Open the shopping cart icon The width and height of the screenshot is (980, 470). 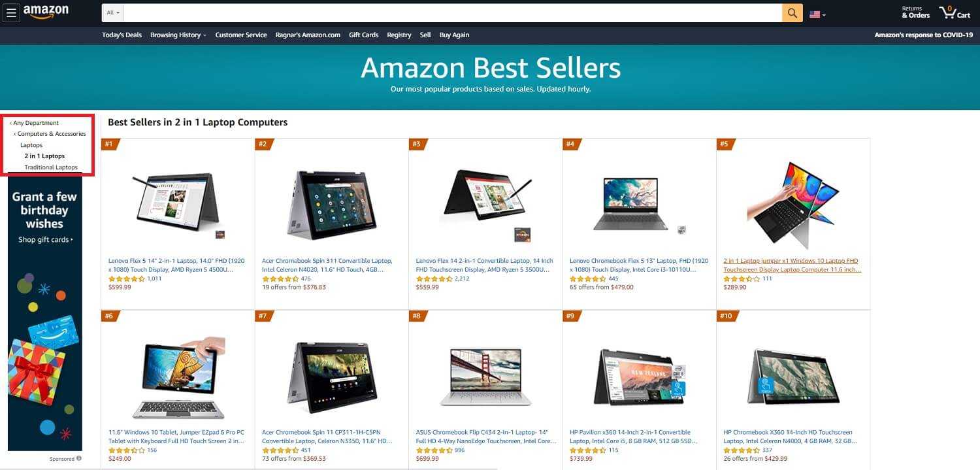pos(955,12)
